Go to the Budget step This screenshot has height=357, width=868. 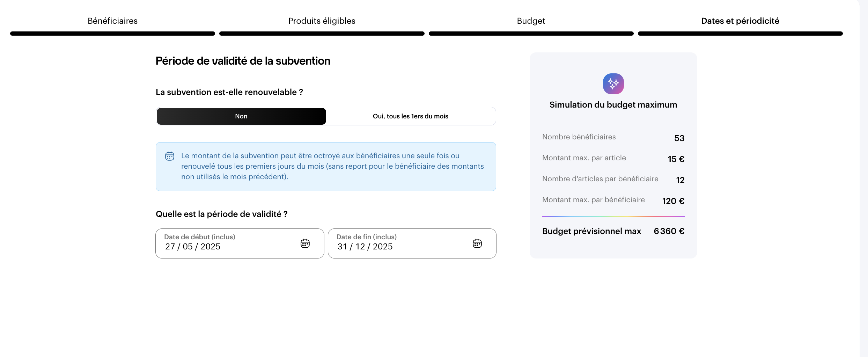[x=531, y=21]
